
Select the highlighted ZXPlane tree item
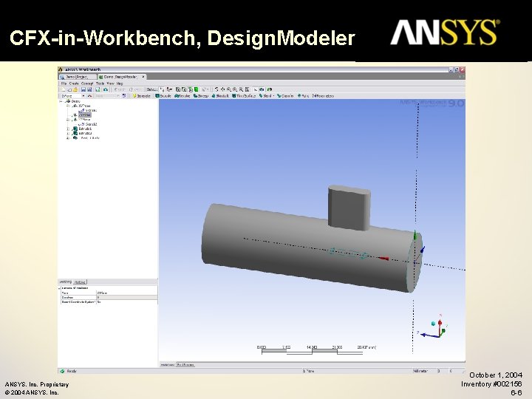(84, 115)
